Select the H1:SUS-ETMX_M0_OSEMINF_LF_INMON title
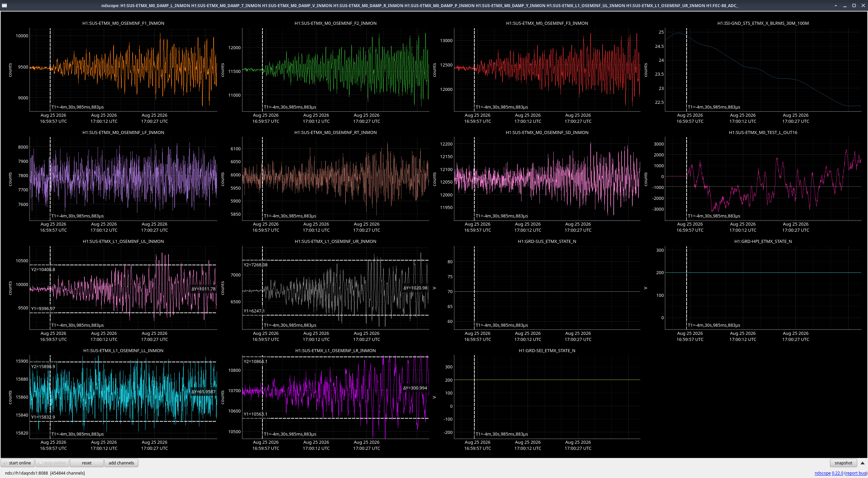 (x=123, y=133)
